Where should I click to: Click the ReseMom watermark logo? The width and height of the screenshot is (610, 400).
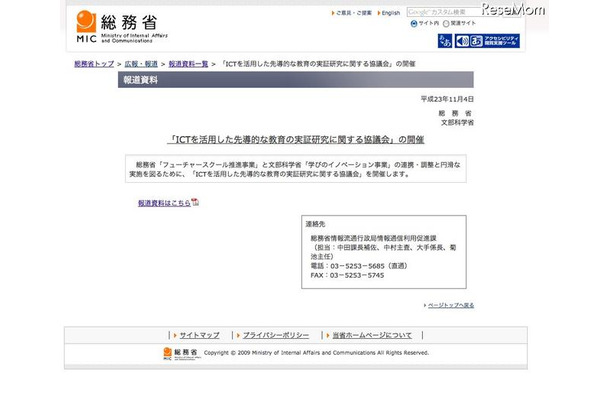(569, 10)
